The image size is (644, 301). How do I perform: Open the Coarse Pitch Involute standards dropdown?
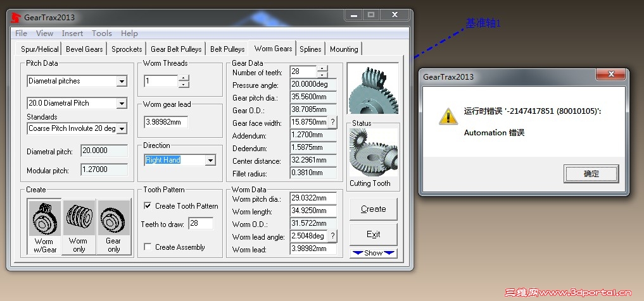(121, 129)
